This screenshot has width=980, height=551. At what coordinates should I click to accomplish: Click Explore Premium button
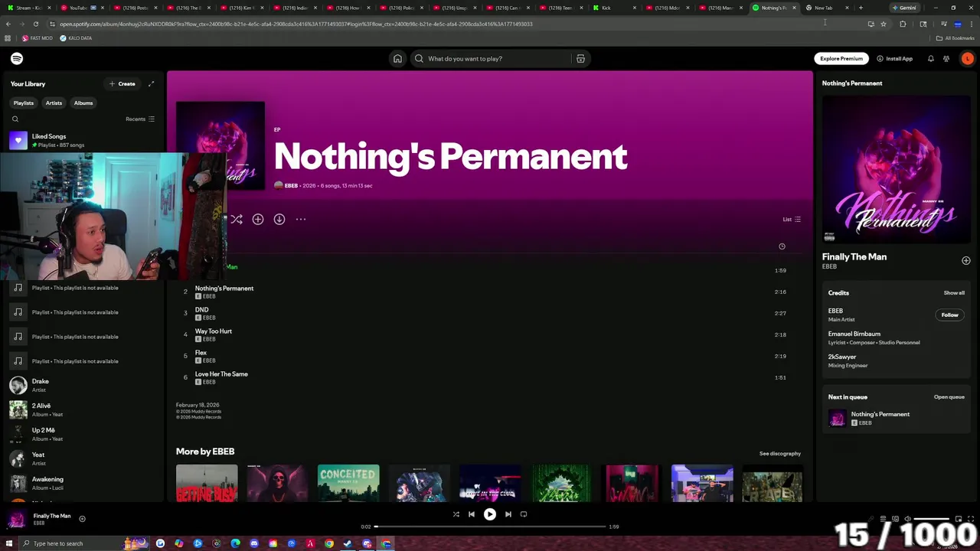[x=841, y=58]
